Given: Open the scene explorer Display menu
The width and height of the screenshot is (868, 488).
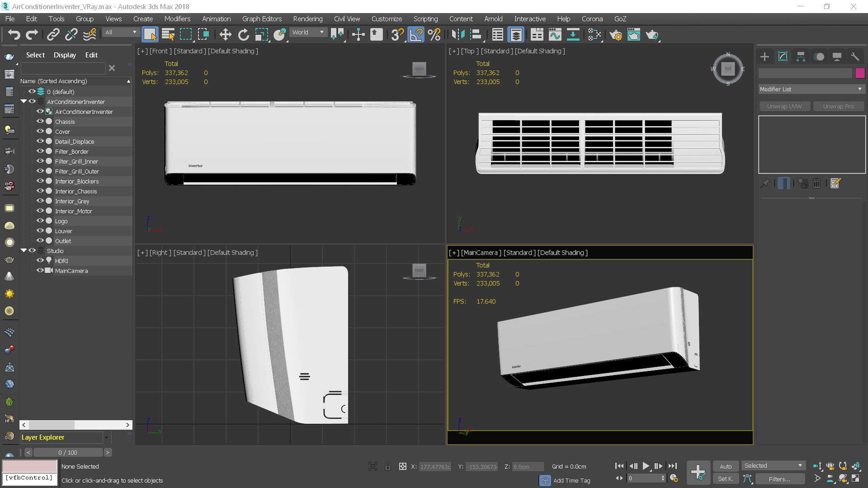Looking at the screenshot, I should pyautogui.click(x=65, y=55).
